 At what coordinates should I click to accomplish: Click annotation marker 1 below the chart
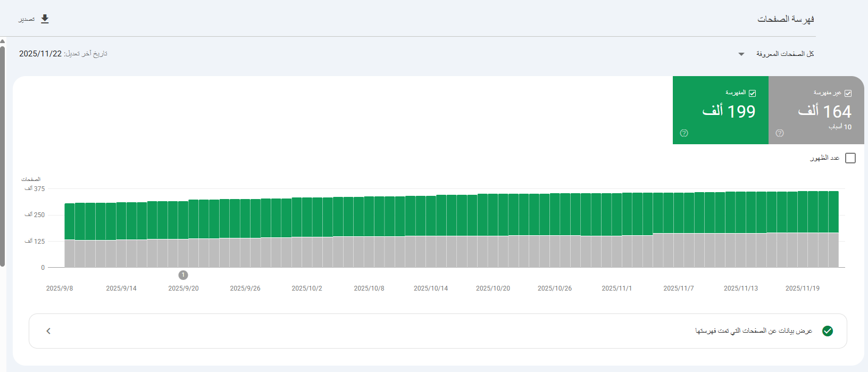pyautogui.click(x=183, y=275)
